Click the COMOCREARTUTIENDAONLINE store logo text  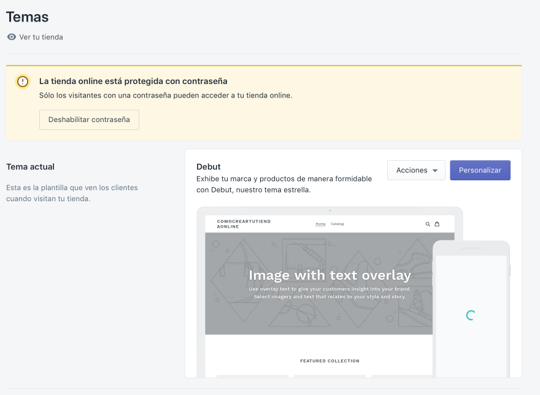pyautogui.click(x=244, y=224)
